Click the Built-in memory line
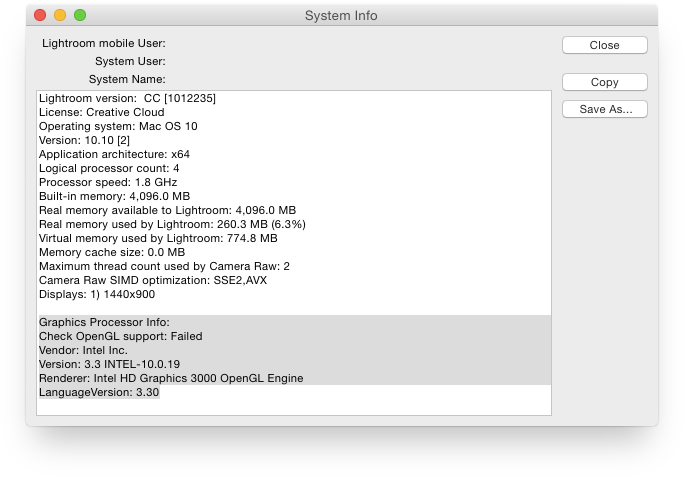The height and width of the screenshot is (478, 685). [x=114, y=196]
